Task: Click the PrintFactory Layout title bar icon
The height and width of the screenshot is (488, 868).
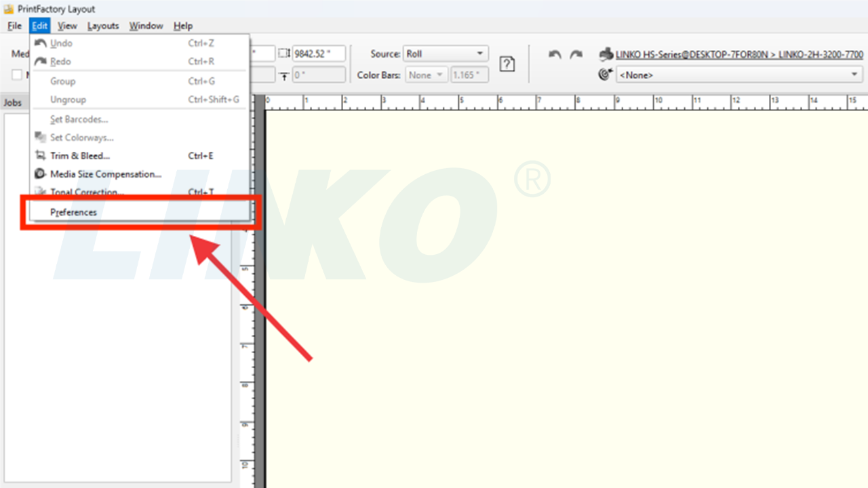Action: click(x=9, y=9)
